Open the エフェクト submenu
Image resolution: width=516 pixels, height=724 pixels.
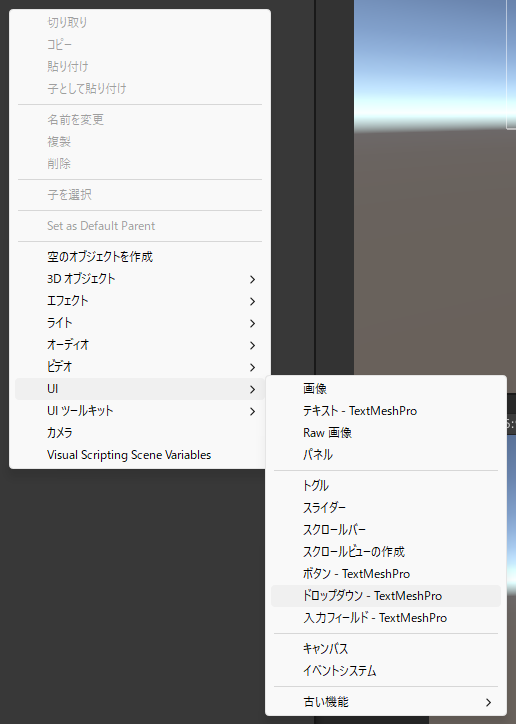tap(140, 301)
